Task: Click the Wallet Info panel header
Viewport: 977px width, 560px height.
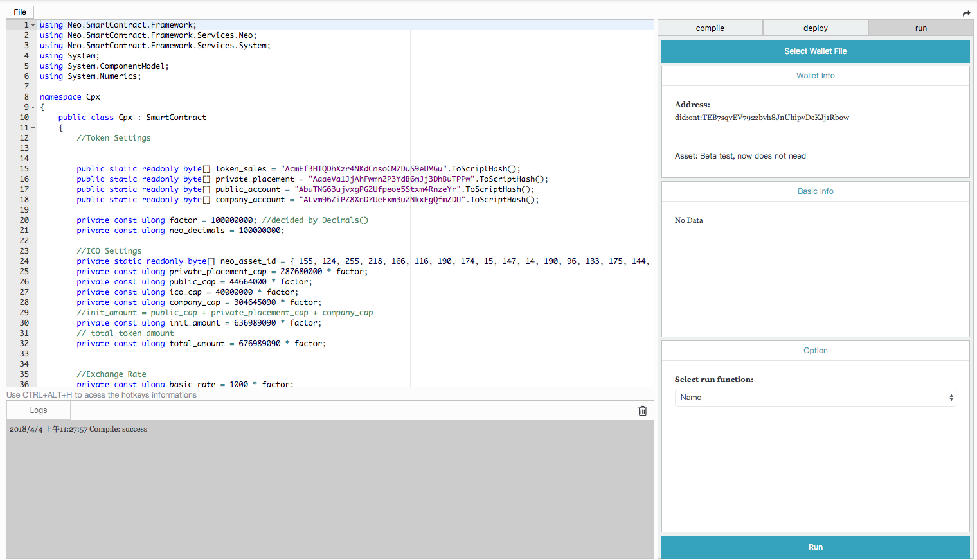Action: pos(815,75)
